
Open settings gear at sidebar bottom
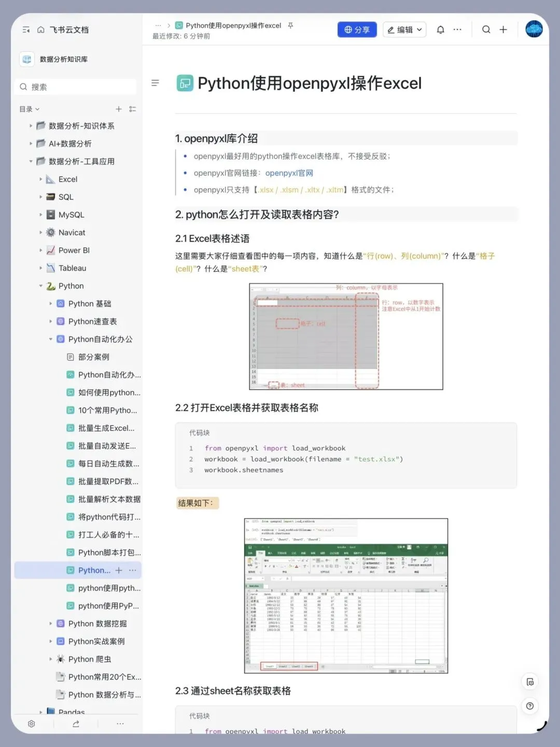click(x=32, y=724)
